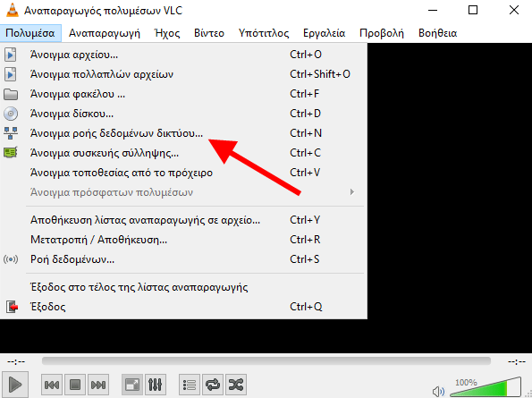Open the Εργαλεία menu
This screenshot has width=532, height=398.
click(x=324, y=33)
